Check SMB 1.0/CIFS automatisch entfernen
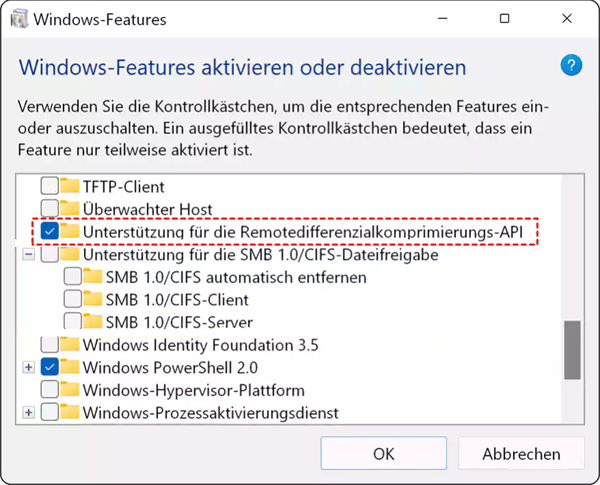The height and width of the screenshot is (485, 600). coord(72,277)
